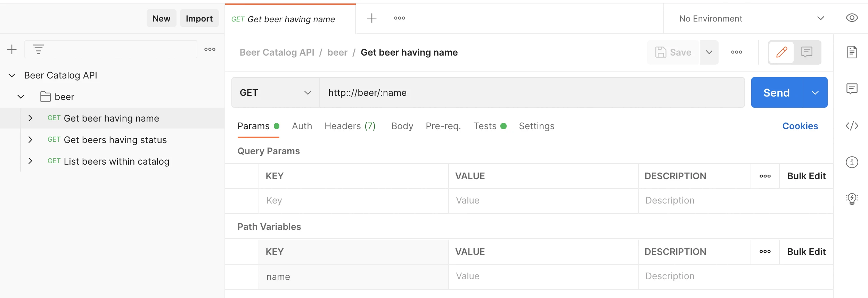The width and height of the screenshot is (868, 298).
Task: Create new collection with sidebar plus icon
Action: pos(12,49)
